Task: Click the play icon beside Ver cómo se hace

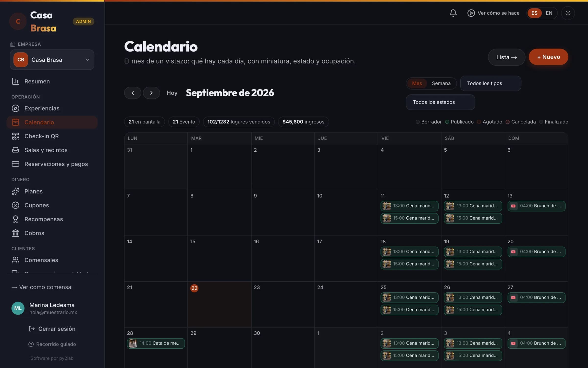Action: (471, 13)
